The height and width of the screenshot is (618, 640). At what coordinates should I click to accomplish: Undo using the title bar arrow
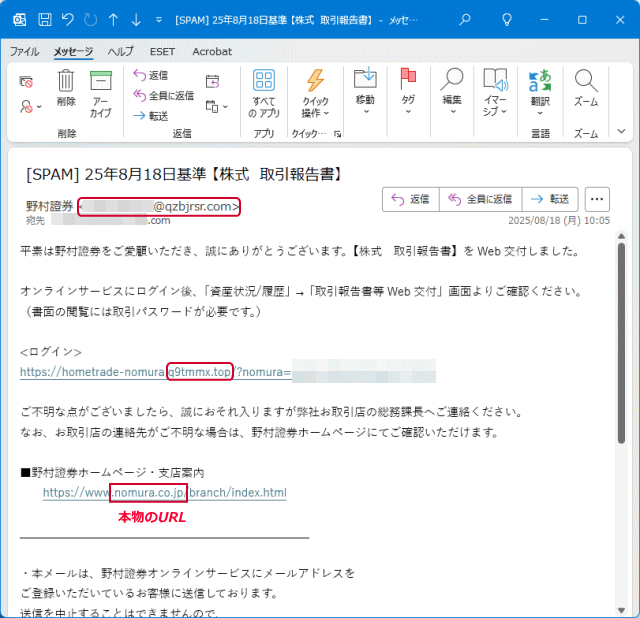[68, 20]
